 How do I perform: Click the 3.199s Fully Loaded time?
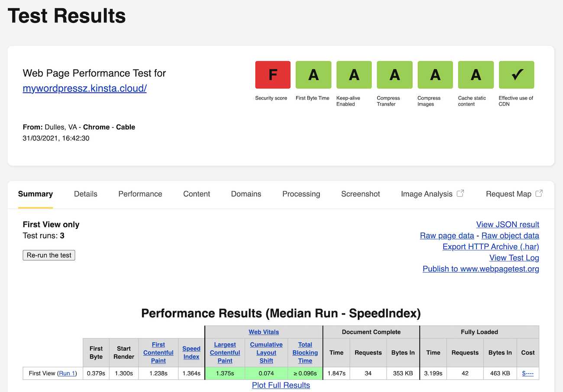click(x=434, y=373)
